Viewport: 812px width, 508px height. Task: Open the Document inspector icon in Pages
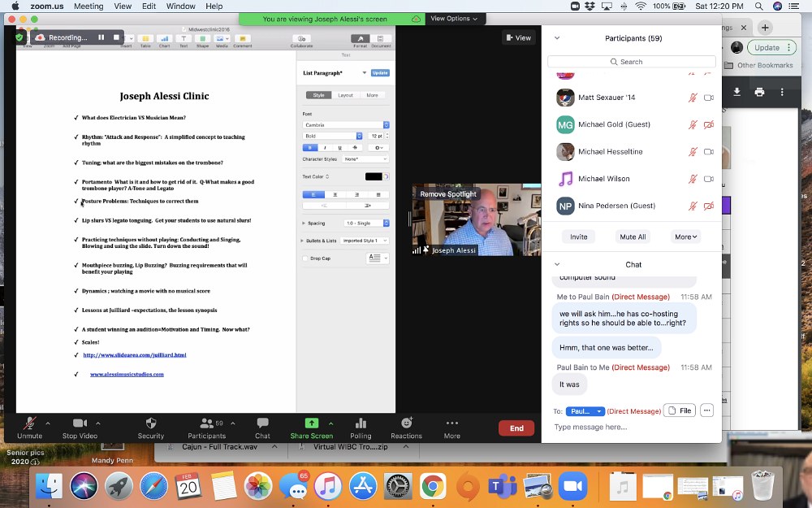click(x=381, y=39)
